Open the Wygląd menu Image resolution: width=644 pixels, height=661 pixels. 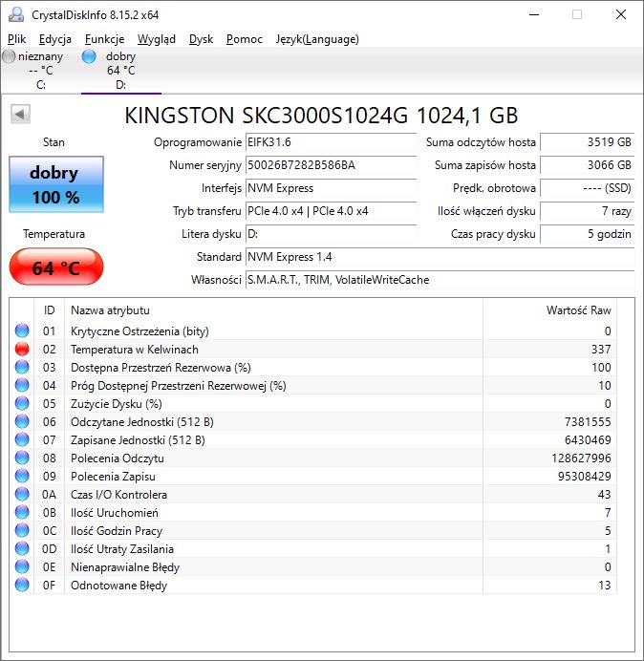157,39
